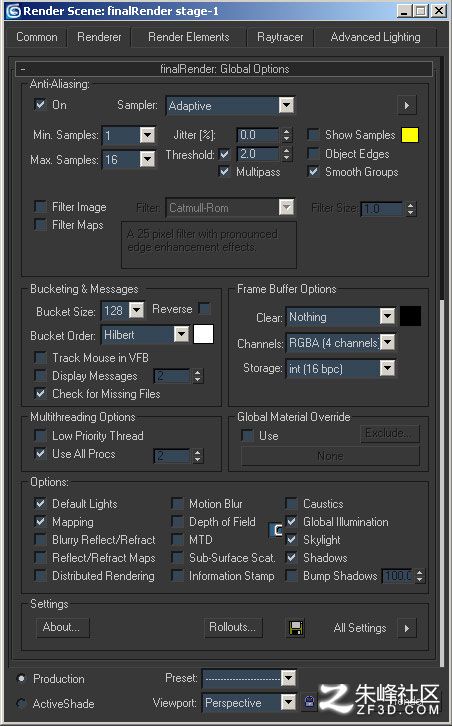The width and height of the screenshot is (452, 726).
Task: Toggle the Skylight checkbox
Action: (x=291, y=539)
